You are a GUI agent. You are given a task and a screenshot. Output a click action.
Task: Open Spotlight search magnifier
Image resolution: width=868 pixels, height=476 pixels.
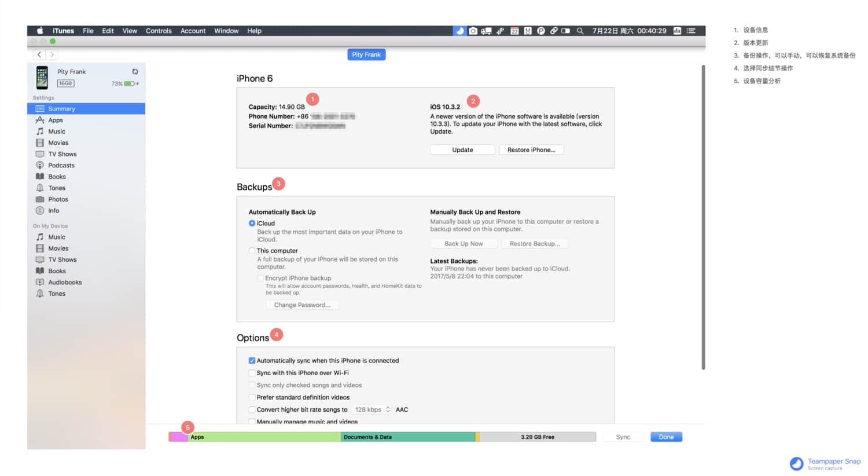[580, 31]
